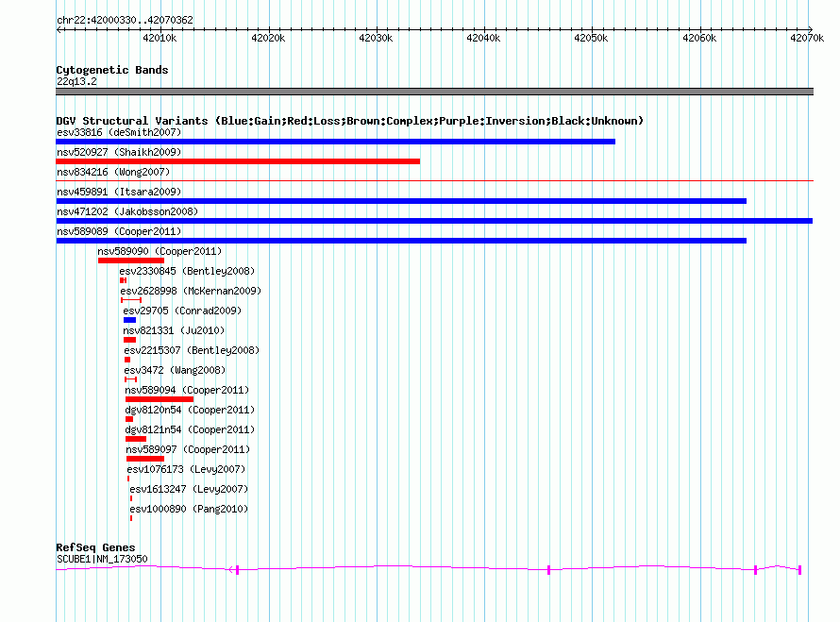Image resolution: width=840 pixels, height=622 pixels.
Task: Click the RefSeq Genes track title
Action: click(95, 547)
